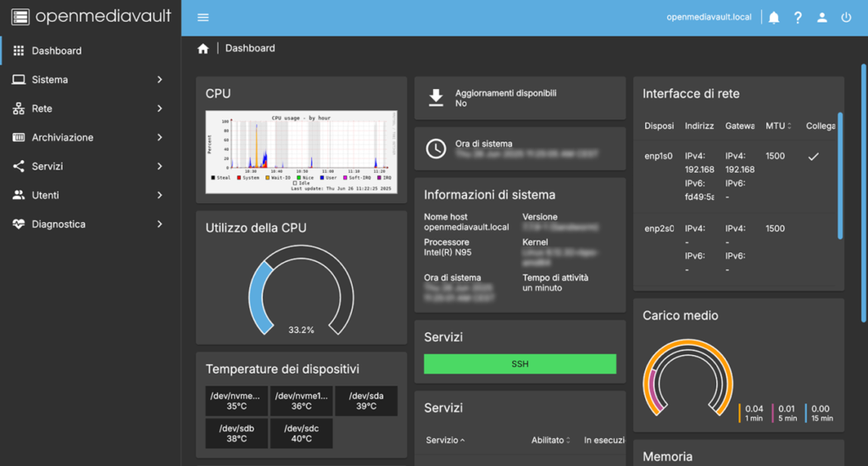Click the Rete network icon
The width and height of the screenshot is (868, 466).
point(19,108)
